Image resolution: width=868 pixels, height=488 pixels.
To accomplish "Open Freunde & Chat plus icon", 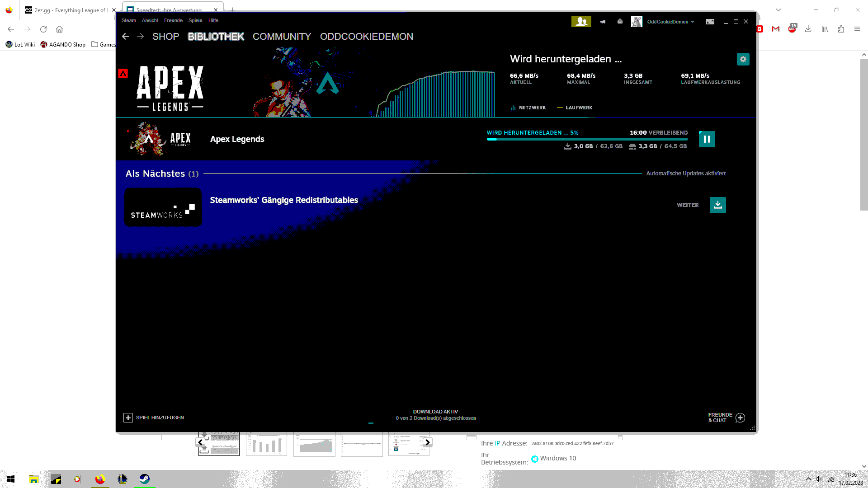I will coord(740,418).
